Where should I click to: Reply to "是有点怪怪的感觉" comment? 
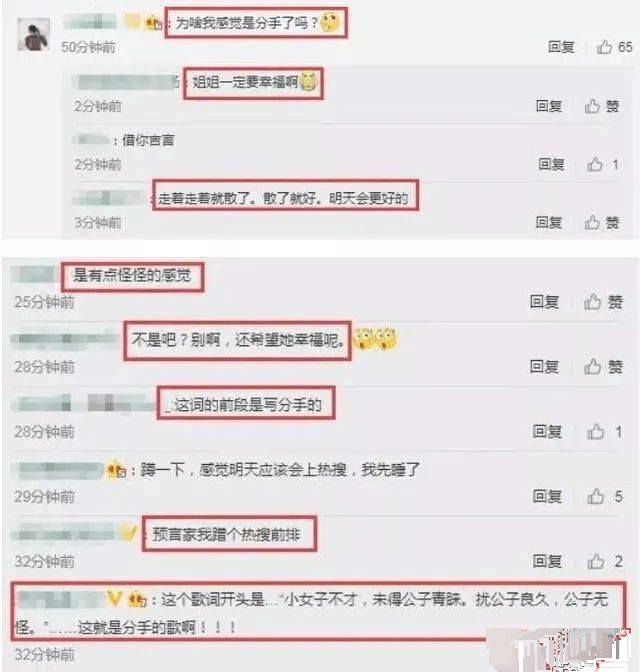click(544, 302)
